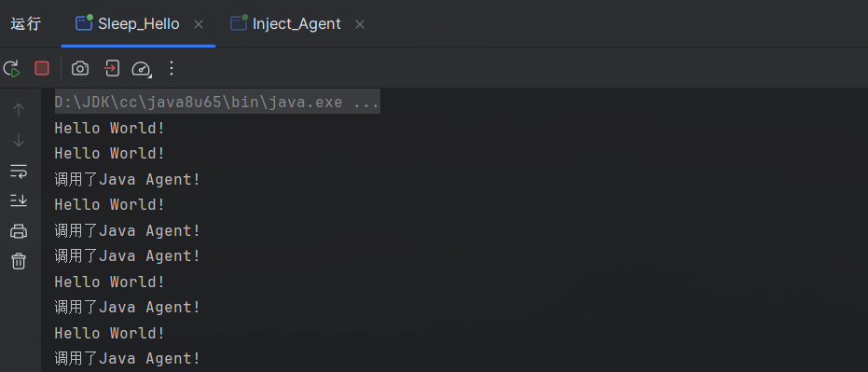Toggle scroll to end of console
The height and width of the screenshot is (372, 868).
coord(19,200)
